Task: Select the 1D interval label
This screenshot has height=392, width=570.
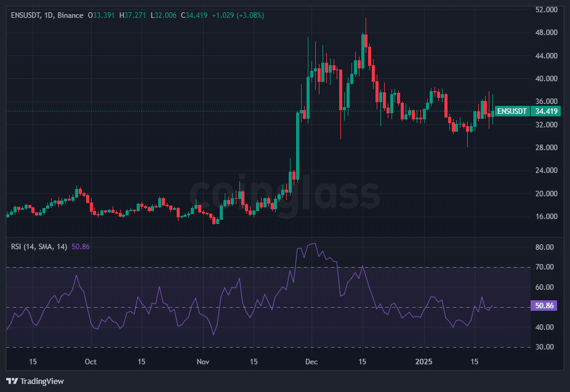Action: (x=49, y=15)
